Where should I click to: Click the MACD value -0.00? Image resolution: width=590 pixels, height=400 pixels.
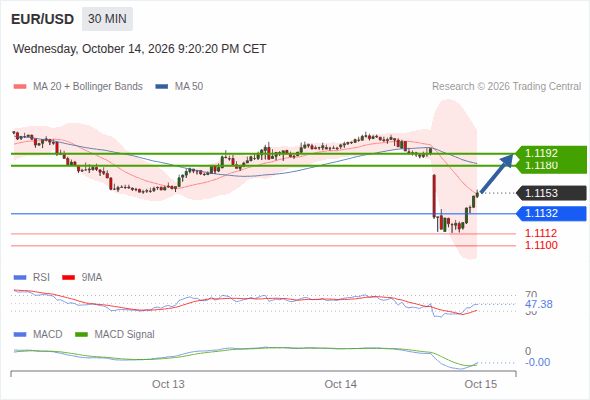point(537,362)
